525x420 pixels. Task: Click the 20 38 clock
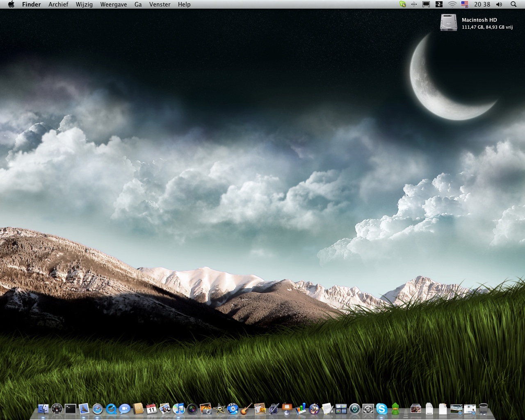482,4
